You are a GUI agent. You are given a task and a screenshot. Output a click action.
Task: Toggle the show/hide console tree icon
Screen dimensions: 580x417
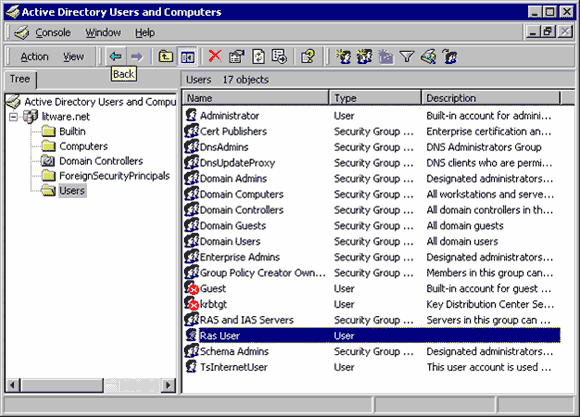point(187,57)
